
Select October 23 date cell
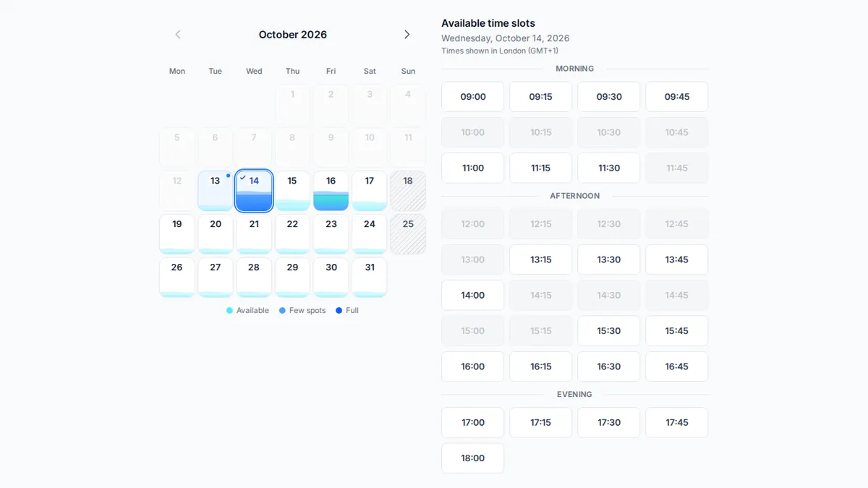pyautogui.click(x=331, y=234)
